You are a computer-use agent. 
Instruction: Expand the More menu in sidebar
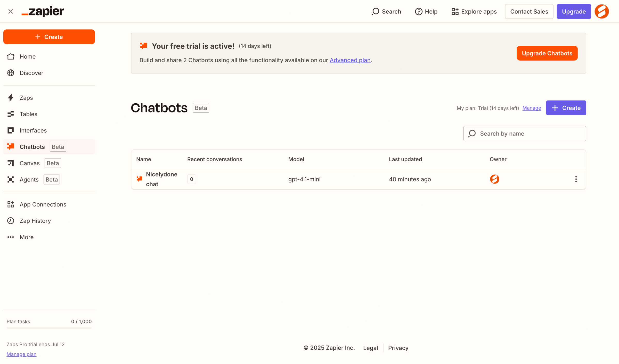point(49,237)
